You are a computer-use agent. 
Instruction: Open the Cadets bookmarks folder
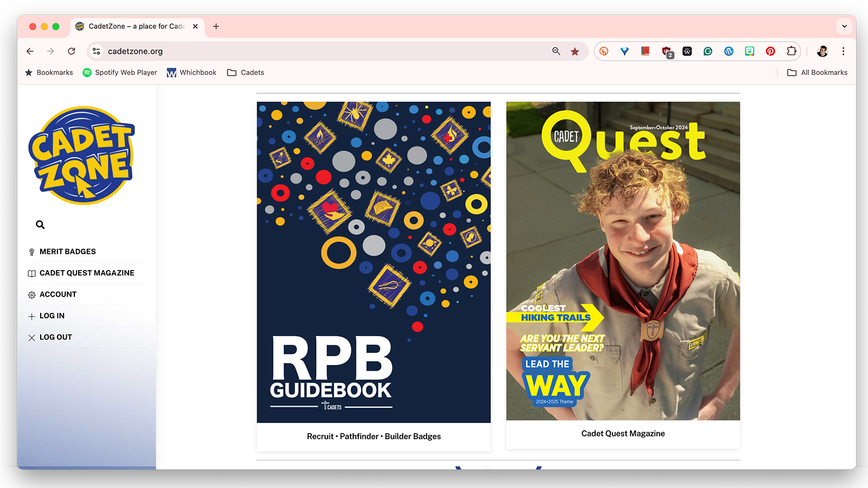[x=246, y=73]
